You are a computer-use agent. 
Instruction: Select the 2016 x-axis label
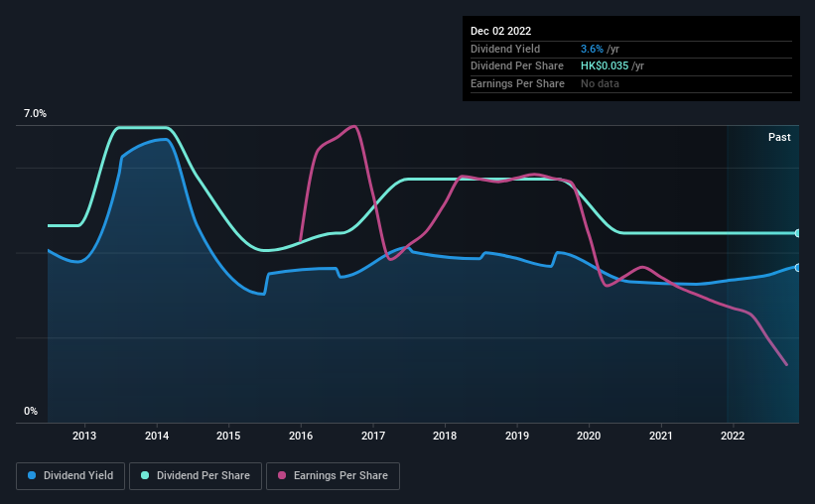[301, 436]
